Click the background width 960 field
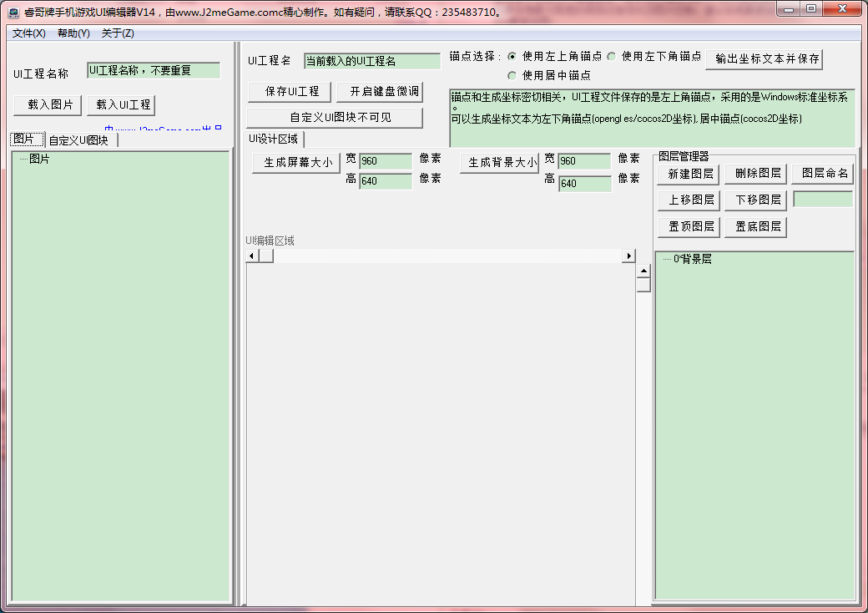This screenshot has width=868, height=613. pos(584,161)
